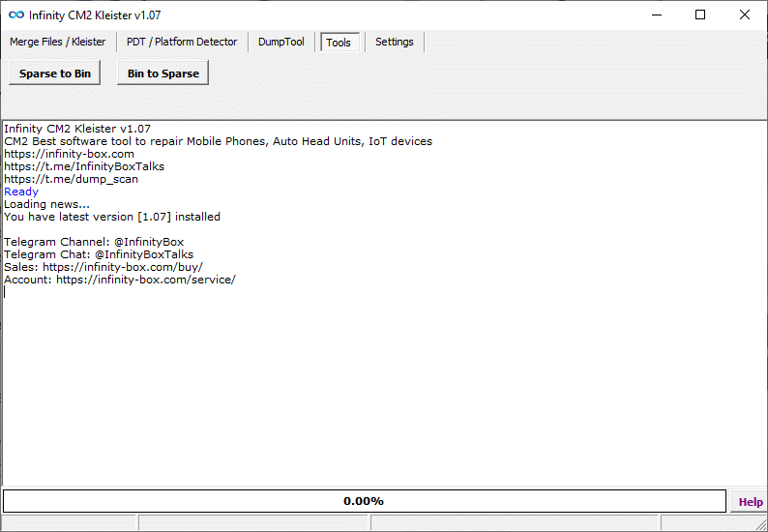Click the Infinity logo icon in title bar
768x532 pixels.
click(x=16, y=15)
